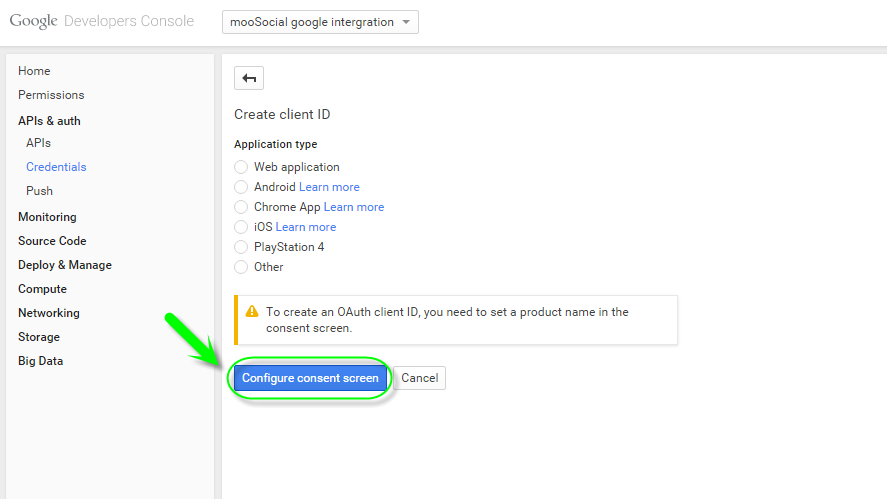Go to Permissions in the sidebar
Viewport: 887px width, 499px height.
51,95
